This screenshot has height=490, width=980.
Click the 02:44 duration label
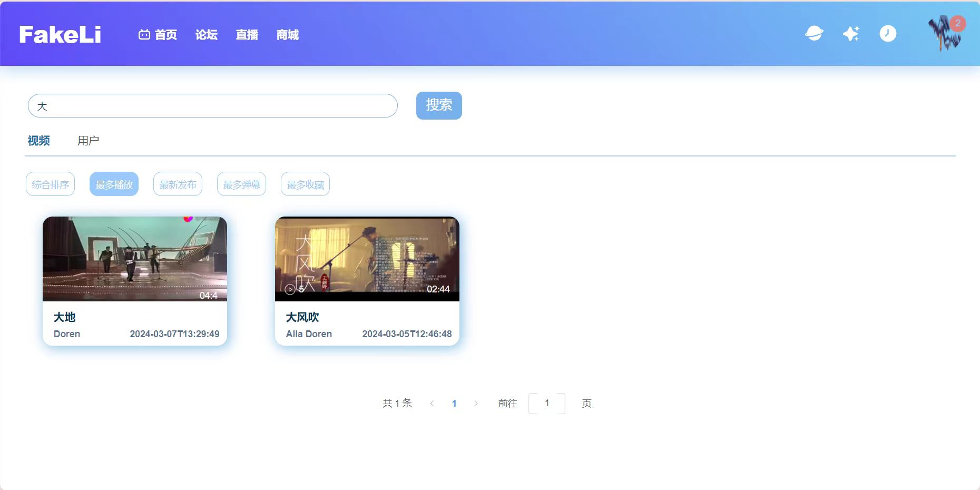(x=438, y=289)
